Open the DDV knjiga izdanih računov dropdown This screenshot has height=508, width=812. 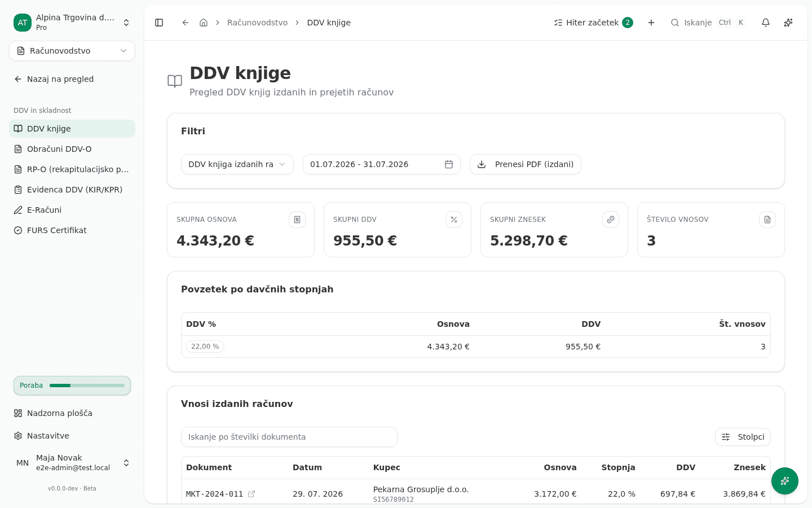pyautogui.click(x=237, y=164)
